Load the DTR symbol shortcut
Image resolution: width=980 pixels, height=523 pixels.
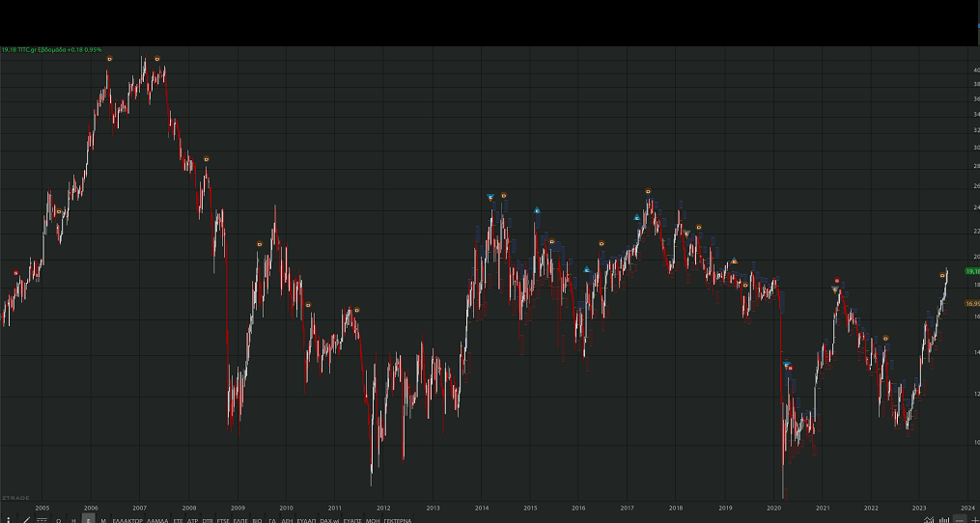(208, 520)
